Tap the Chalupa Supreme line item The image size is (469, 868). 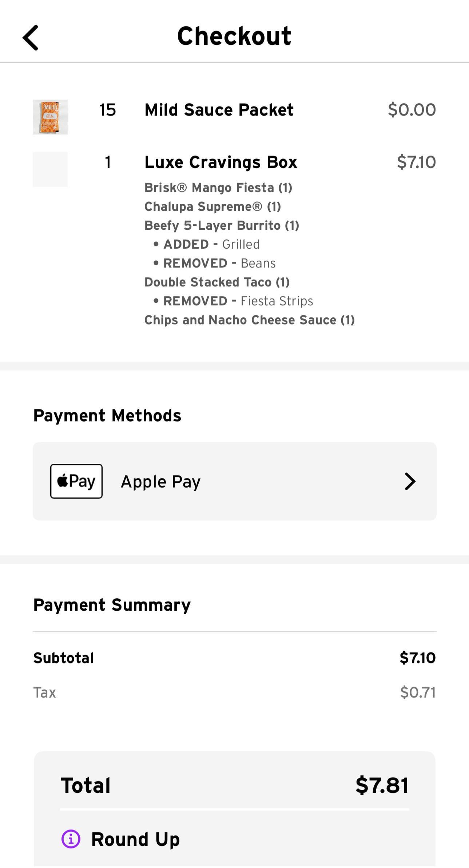point(212,206)
